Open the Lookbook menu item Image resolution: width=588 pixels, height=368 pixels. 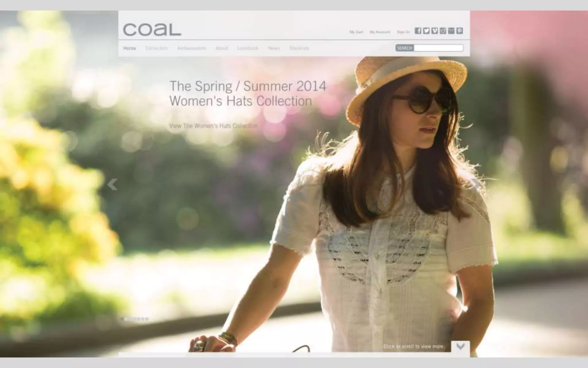(248, 48)
